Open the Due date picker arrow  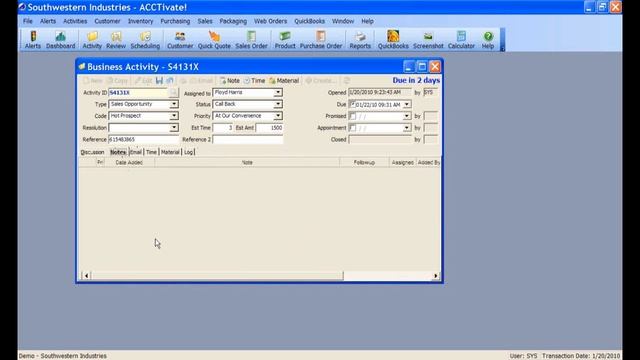(x=407, y=104)
